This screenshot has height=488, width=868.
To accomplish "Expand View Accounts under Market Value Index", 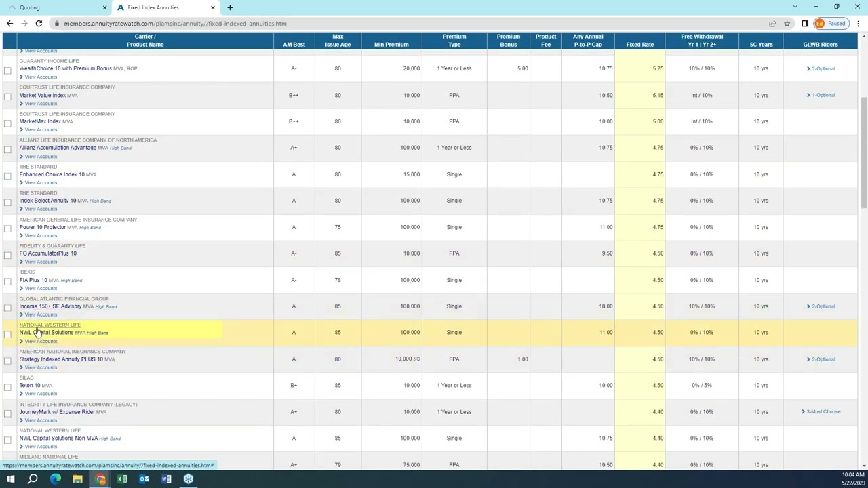I will [39, 103].
